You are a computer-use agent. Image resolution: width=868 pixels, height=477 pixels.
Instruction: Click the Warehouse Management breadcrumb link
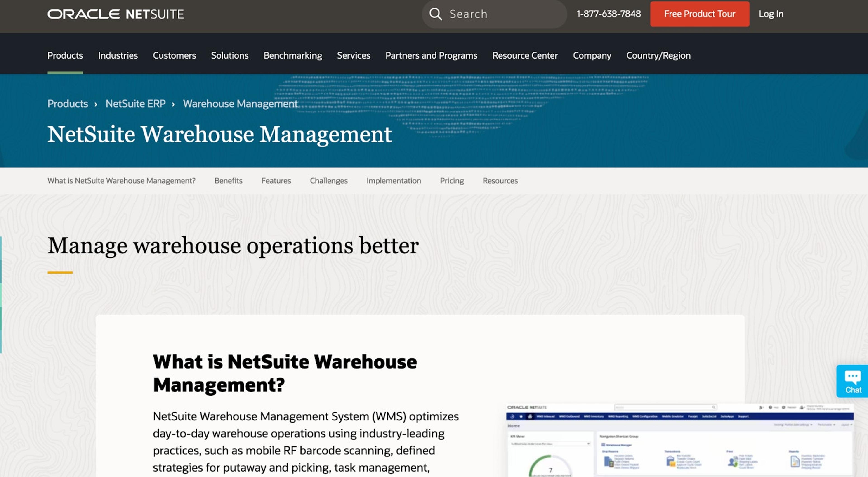tap(240, 104)
